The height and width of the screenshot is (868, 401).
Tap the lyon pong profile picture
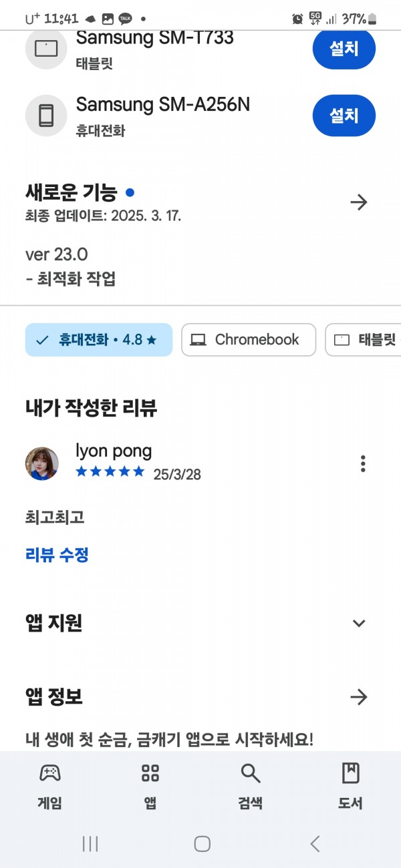[x=41, y=463]
